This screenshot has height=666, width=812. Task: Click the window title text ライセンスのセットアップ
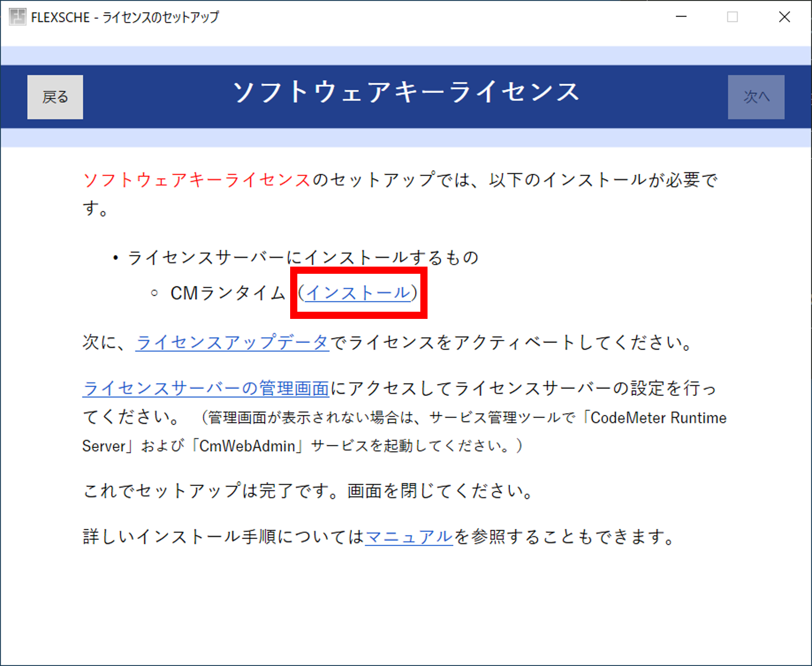click(160, 17)
